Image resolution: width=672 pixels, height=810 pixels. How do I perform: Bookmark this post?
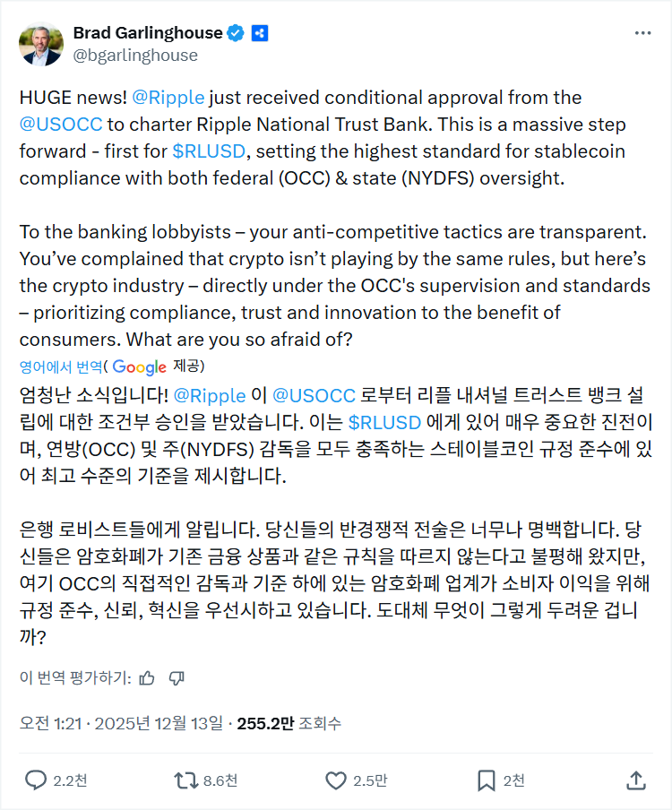tap(486, 780)
